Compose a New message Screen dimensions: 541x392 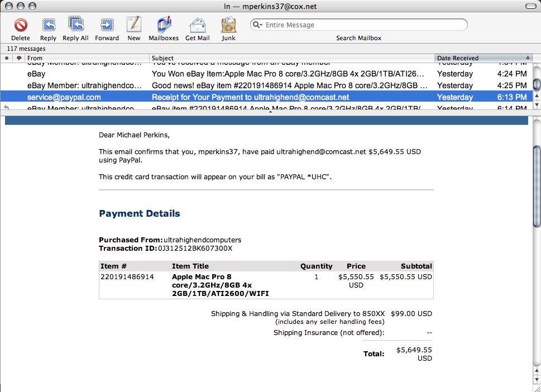click(x=134, y=25)
